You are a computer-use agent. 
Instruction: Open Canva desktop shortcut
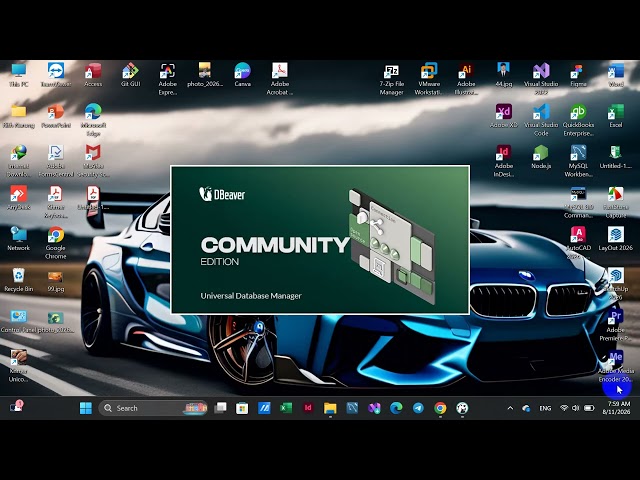pyautogui.click(x=242, y=75)
